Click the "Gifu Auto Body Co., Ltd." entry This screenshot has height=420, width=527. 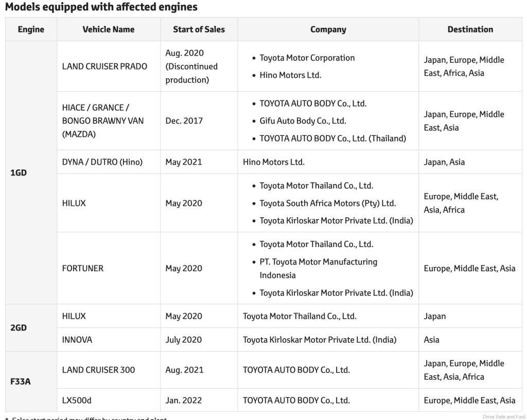pyautogui.click(x=303, y=121)
